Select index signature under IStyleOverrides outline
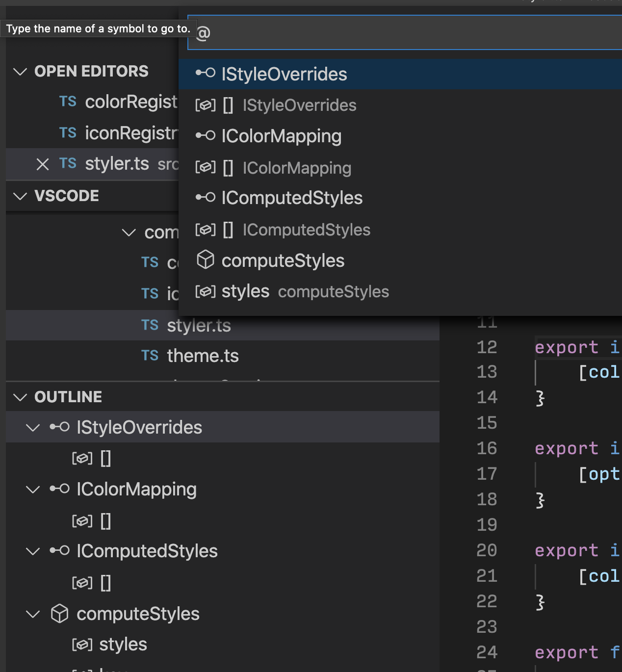The image size is (622, 672). click(x=223, y=458)
